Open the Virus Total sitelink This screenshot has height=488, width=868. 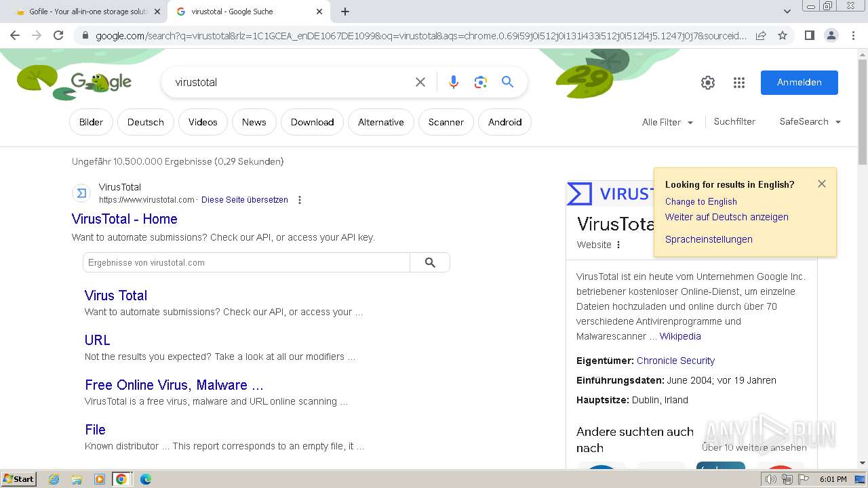pyautogui.click(x=116, y=296)
